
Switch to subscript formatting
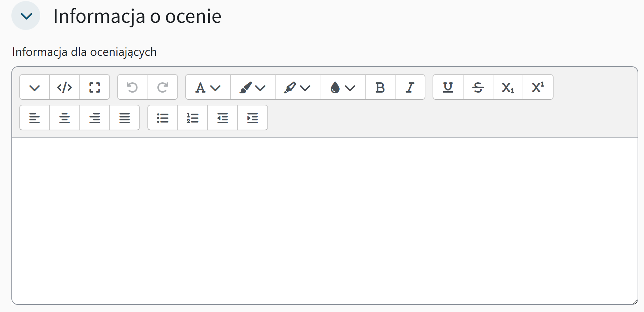(x=508, y=87)
